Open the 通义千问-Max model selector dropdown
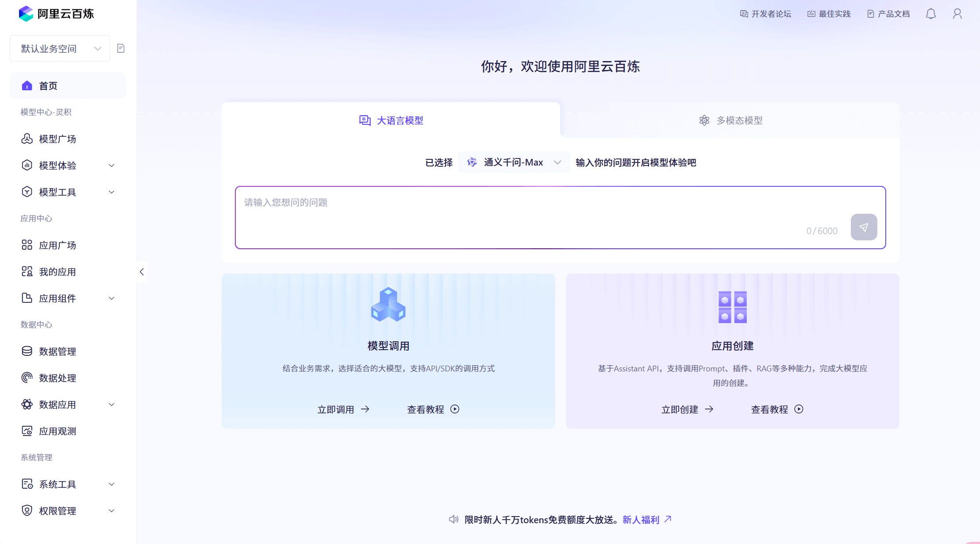The height and width of the screenshot is (544, 980). (514, 162)
